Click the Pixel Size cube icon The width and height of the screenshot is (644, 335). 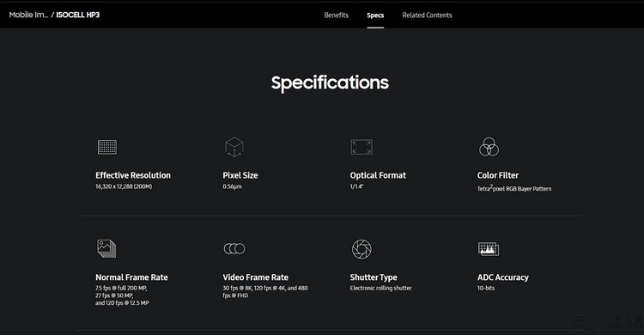click(x=234, y=147)
